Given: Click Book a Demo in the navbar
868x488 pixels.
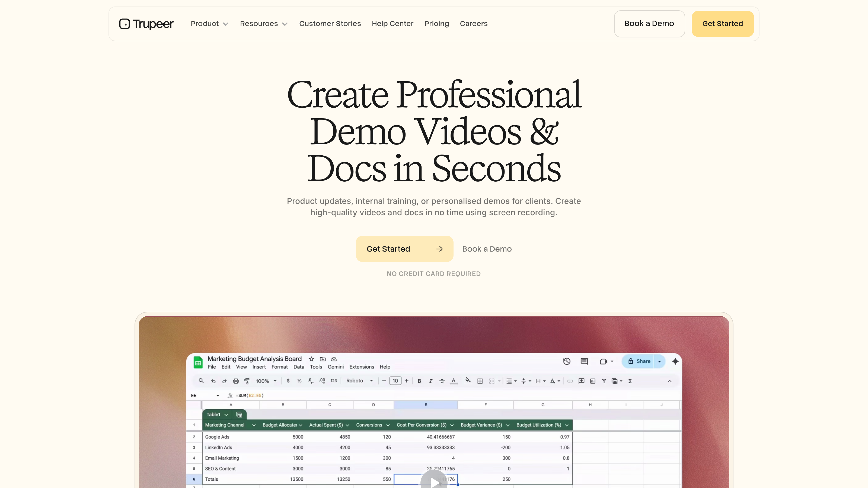Looking at the screenshot, I should [649, 24].
